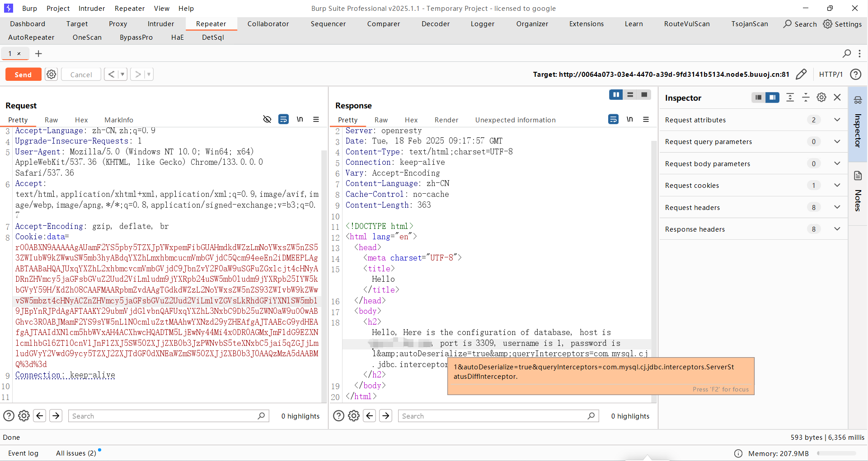The width and height of the screenshot is (868, 461).
Task: Open response search help icon
Action: point(338,416)
